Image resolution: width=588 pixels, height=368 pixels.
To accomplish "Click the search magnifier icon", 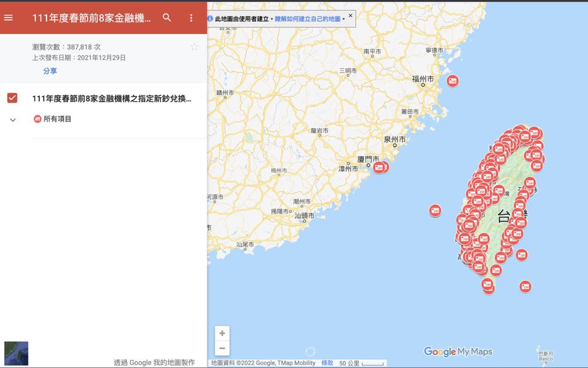I will click(x=167, y=18).
